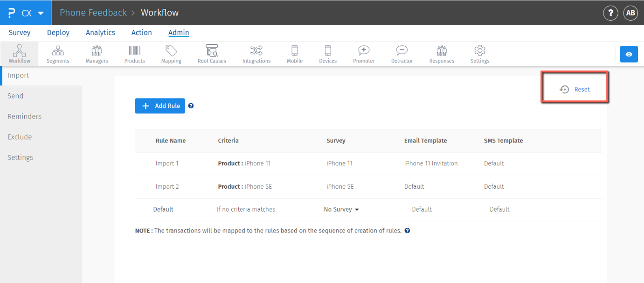The width and height of the screenshot is (644, 283).
Task: Open the CX product switcher dropdown
Action: coord(26,13)
